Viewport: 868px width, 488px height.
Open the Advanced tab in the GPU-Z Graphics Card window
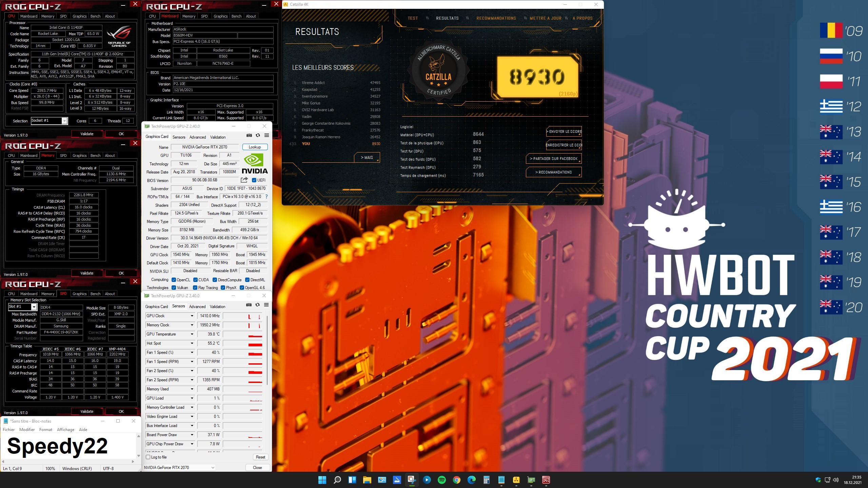click(x=198, y=137)
